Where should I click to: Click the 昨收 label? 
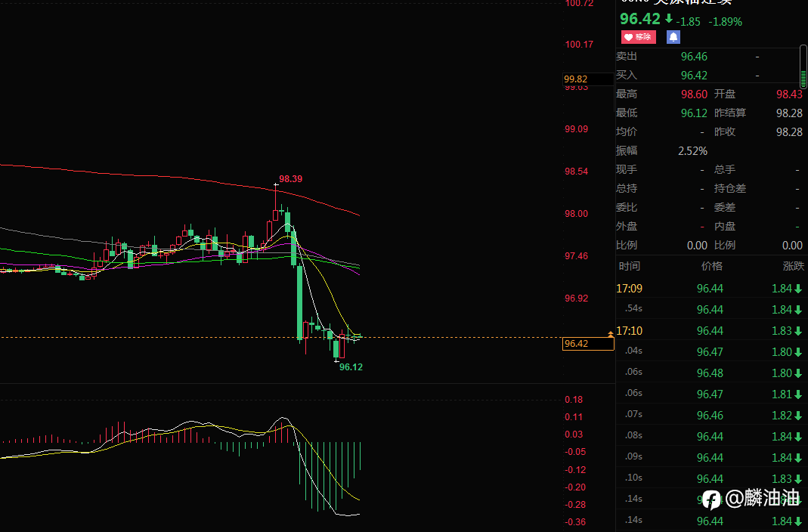click(x=725, y=131)
